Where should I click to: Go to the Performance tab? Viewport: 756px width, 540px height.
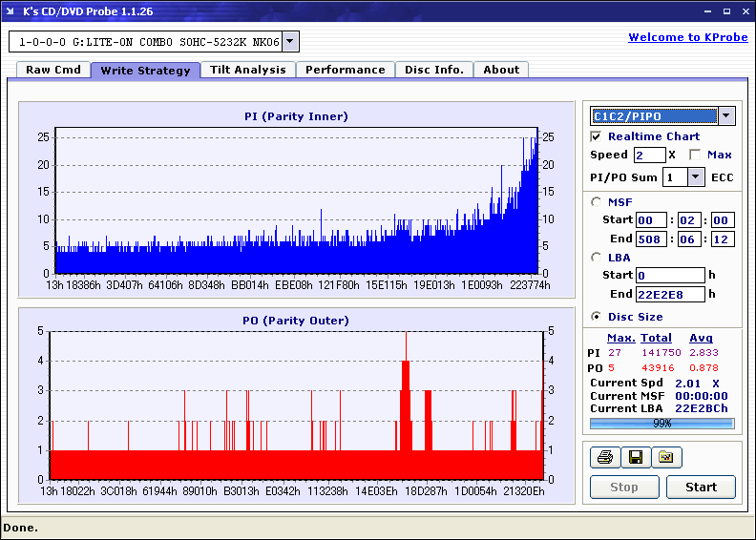(346, 70)
